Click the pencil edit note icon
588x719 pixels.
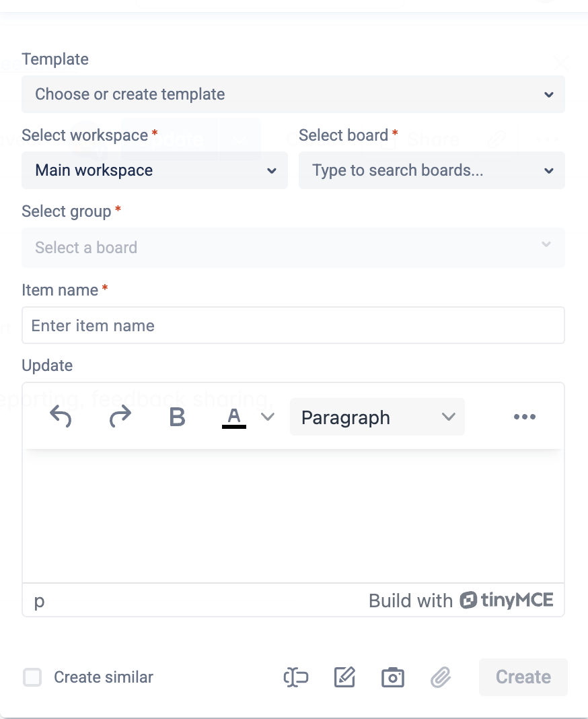(x=344, y=677)
